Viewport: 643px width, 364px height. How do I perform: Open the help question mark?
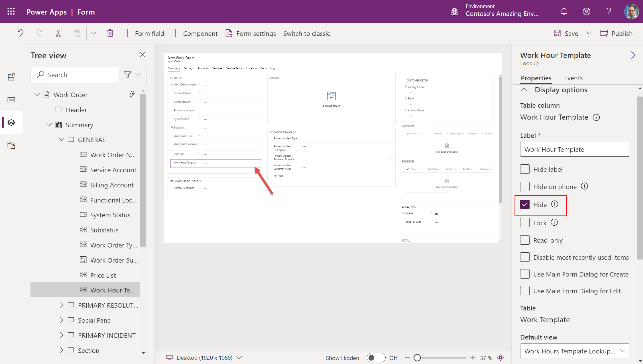609,11
